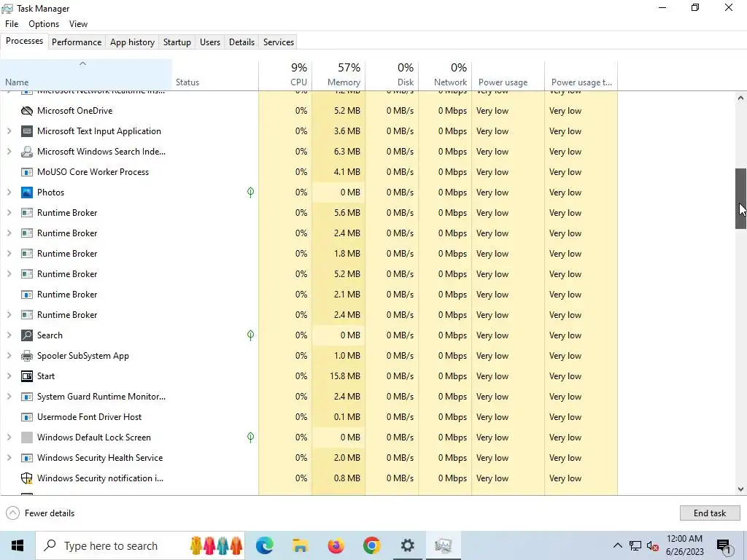Open the View menu
Image resolution: width=747 pixels, height=560 pixels.
(78, 24)
